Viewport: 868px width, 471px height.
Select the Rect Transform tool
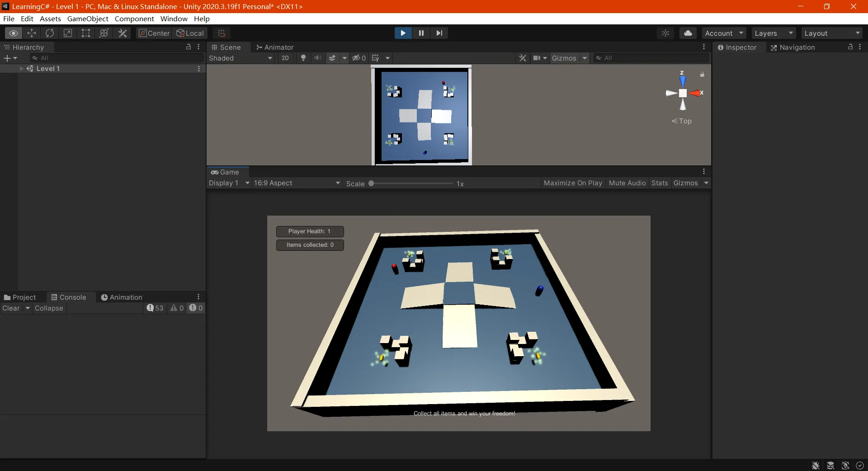pos(86,33)
